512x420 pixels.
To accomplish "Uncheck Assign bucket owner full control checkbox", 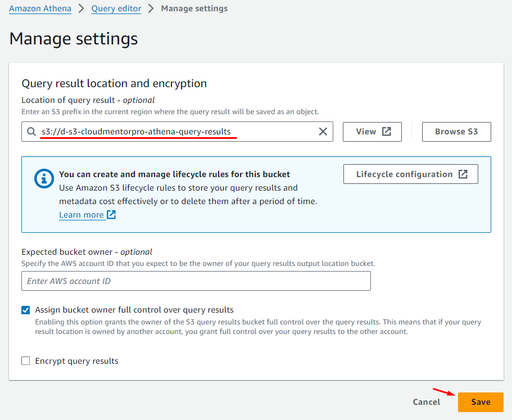I will [x=26, y=310].
